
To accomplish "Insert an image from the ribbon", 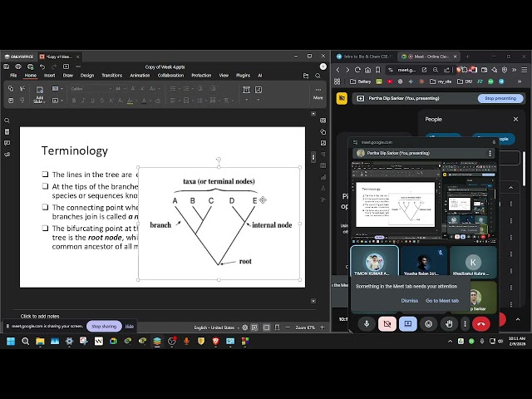I will coord(259,90).
